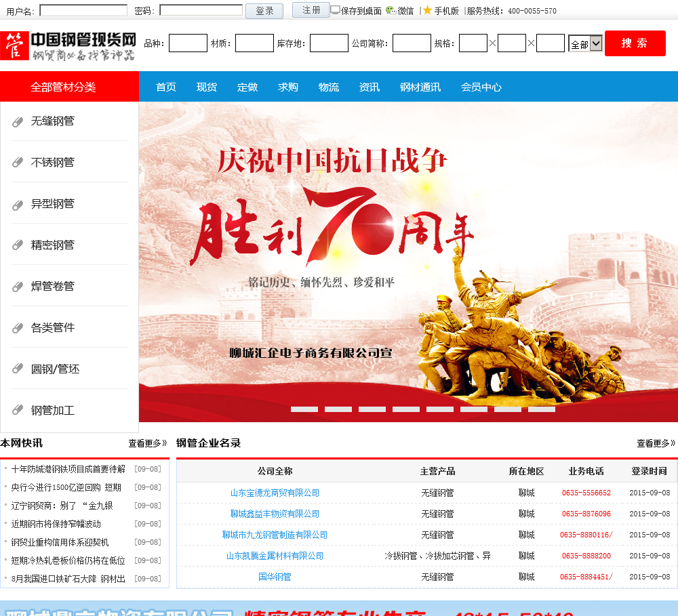
Task: Click the pipe icon beside 焊管卷管
Action: tap(18, 287)
